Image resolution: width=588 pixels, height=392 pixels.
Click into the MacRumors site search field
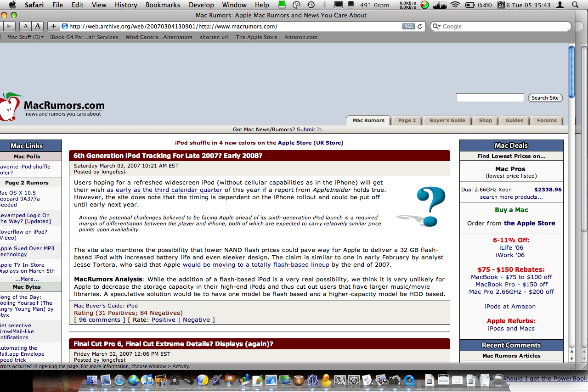click(x=490, y=98)
